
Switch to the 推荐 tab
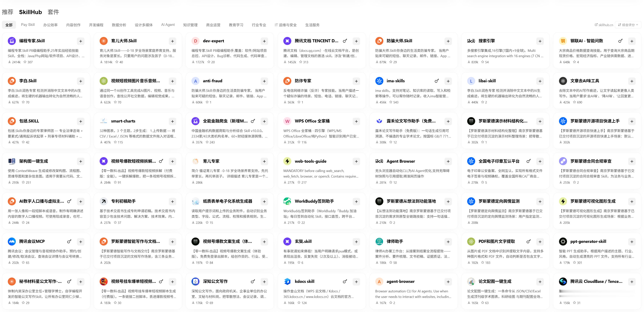[7, 12]
